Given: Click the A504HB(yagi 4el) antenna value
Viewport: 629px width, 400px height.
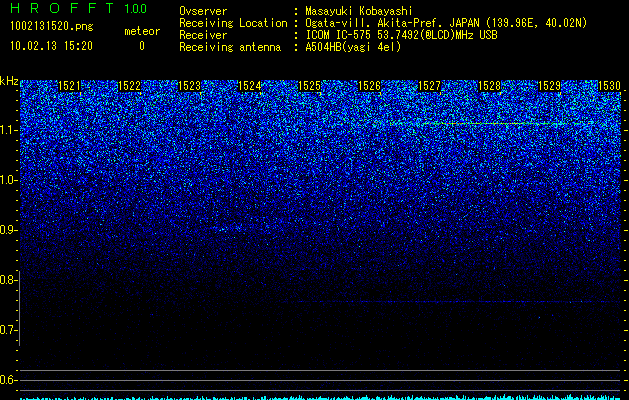Looking at the screenshot, I should 353,47.
